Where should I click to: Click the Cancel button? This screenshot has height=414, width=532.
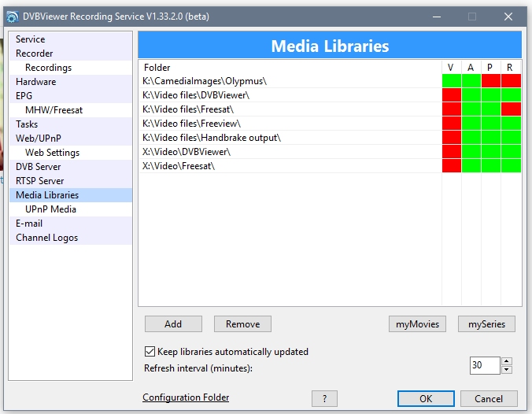pyautogui.click(x=489, y=398)
